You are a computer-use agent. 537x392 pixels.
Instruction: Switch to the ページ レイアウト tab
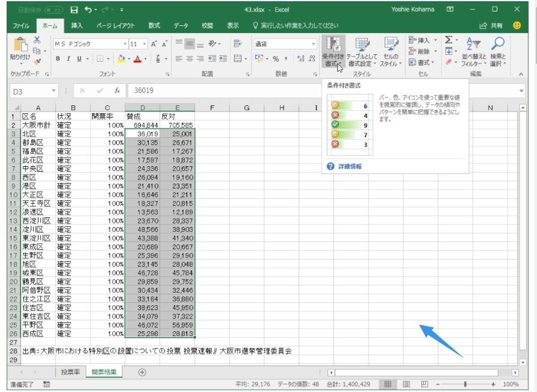[116, 26]
